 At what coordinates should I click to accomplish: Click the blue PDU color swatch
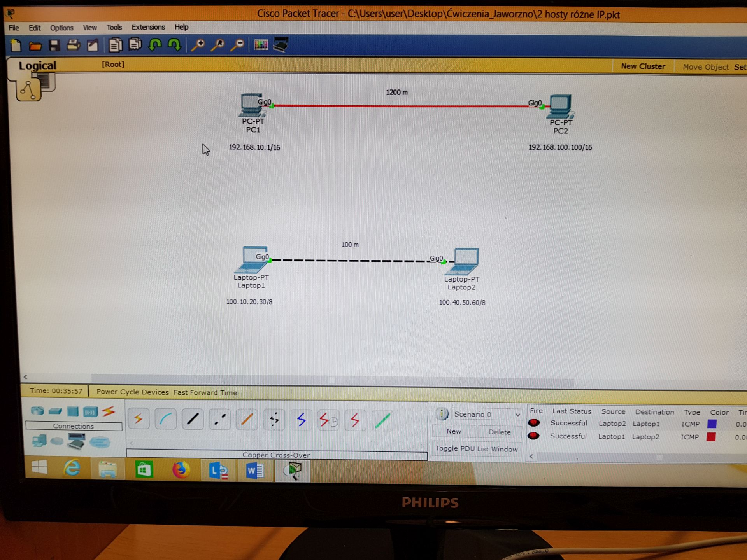click(x=712, y=424)
